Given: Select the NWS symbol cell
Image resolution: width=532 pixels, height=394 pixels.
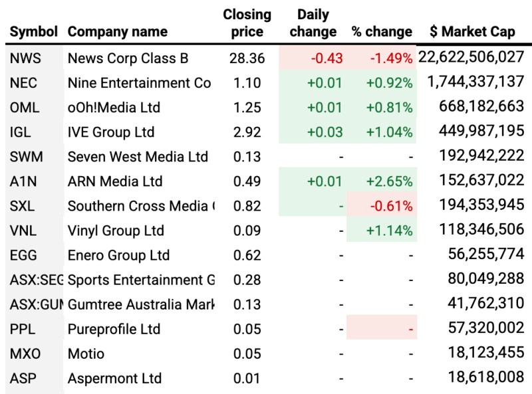Looking at the screenshot, I should (x=26, y=58).
